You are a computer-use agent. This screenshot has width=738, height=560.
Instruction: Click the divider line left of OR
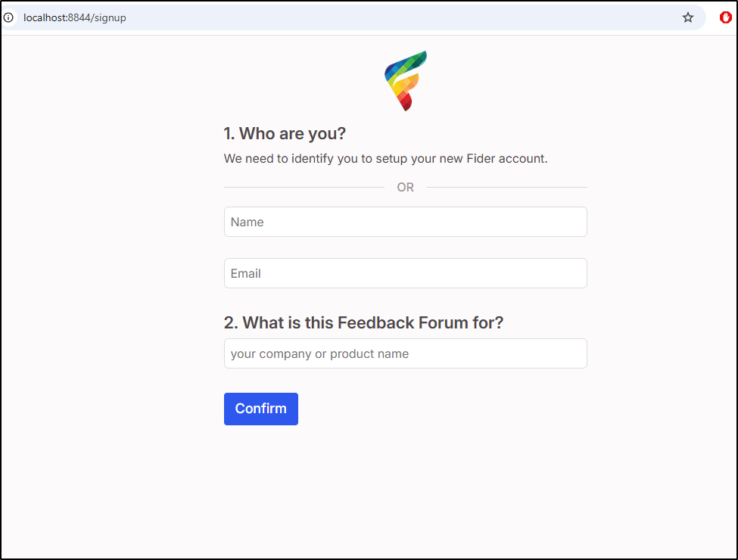pyautogui.click(x=304, y=187)
